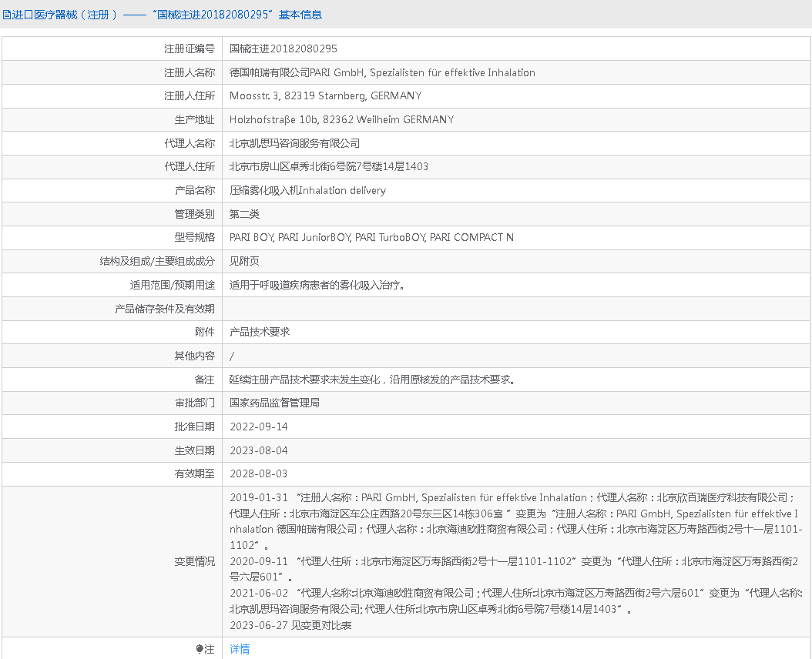812x659 pixels.
Task: Click the 适用范围/预期用途 label
Action: (173, 286)
